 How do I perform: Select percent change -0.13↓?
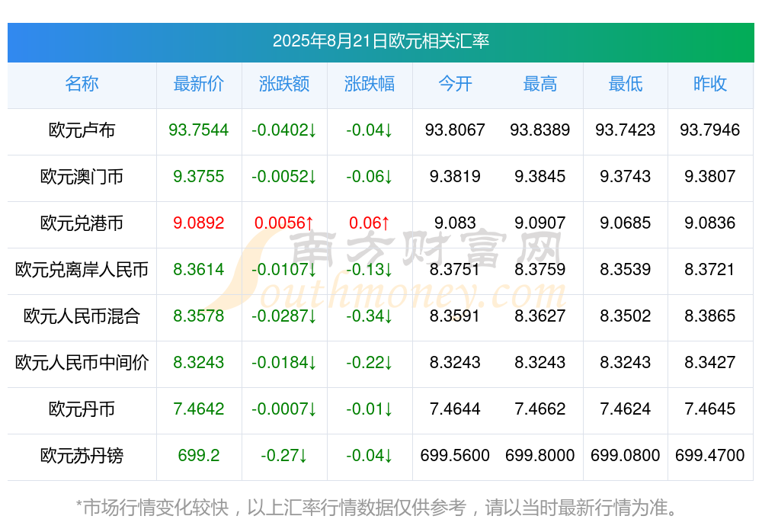coord(370,269)
